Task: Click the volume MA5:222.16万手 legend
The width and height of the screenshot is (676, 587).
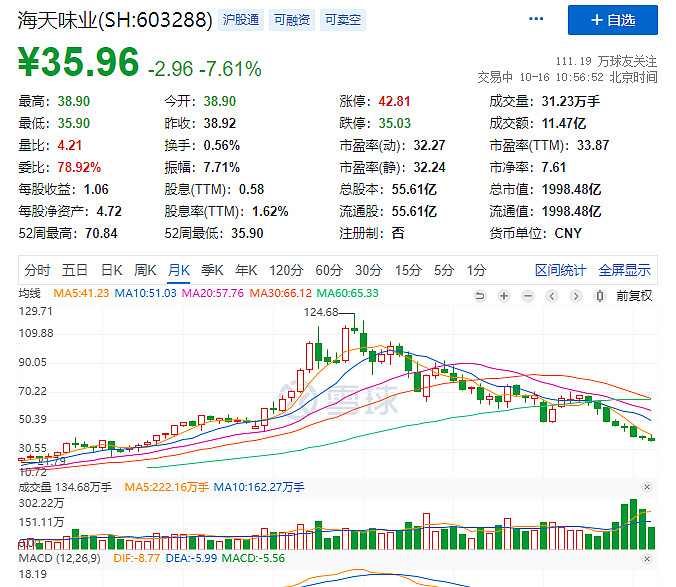Action: 166,487
